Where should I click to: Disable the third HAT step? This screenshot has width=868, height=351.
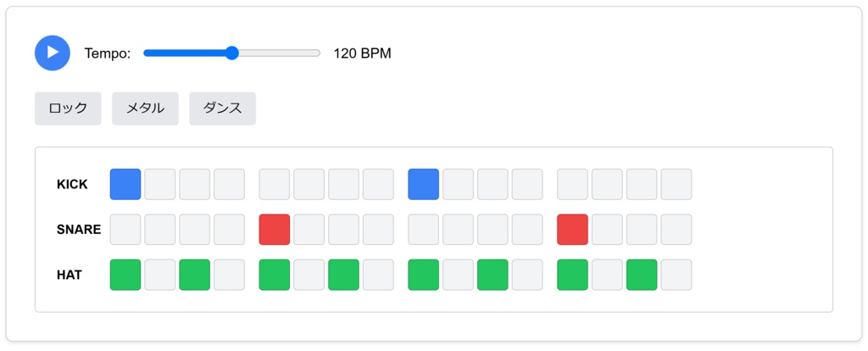point(195,275)
